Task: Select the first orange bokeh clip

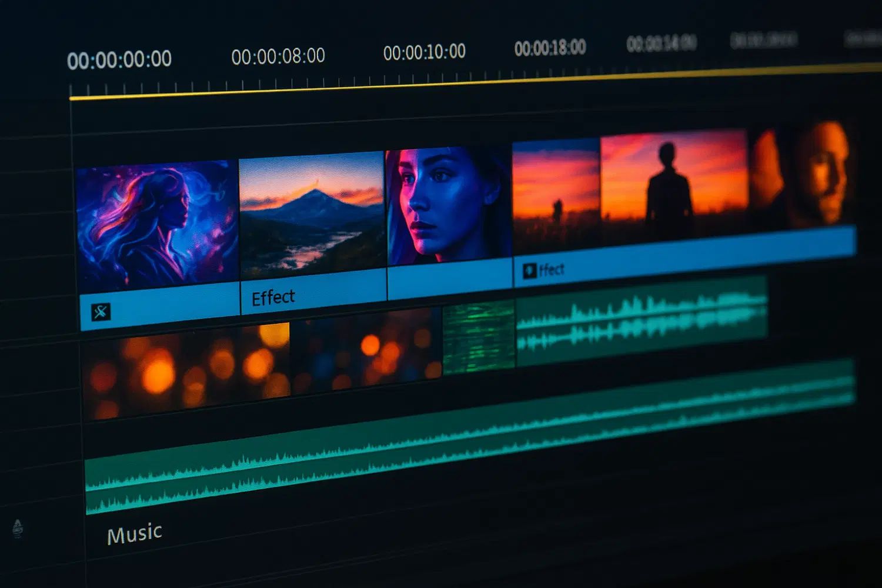Action: coord(186,370)
